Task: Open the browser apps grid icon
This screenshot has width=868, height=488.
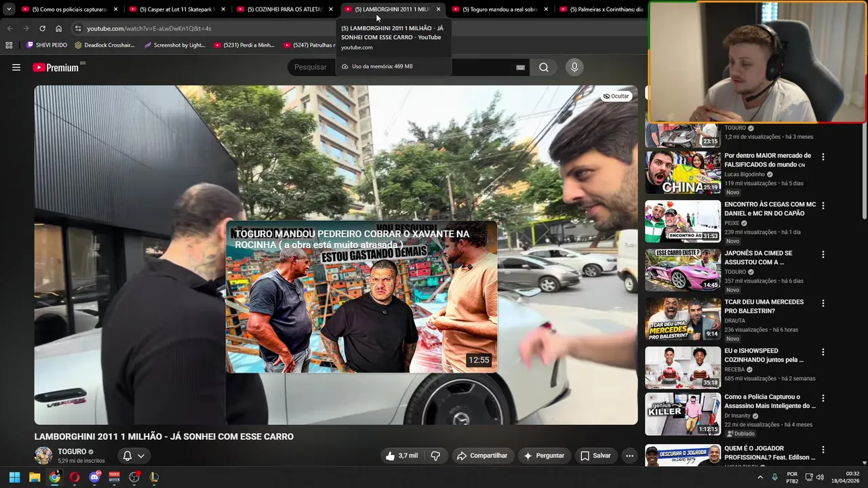Action: click(x=9, y=45)
